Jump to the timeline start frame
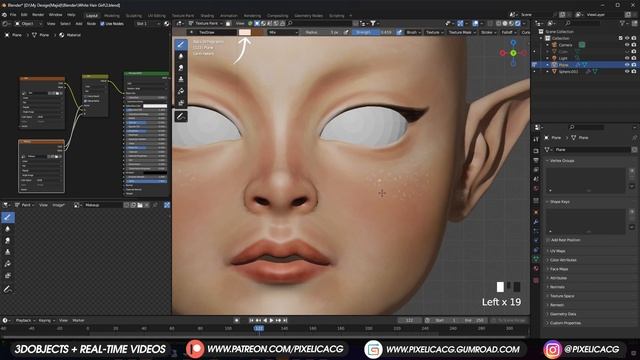 coord(252,320)
